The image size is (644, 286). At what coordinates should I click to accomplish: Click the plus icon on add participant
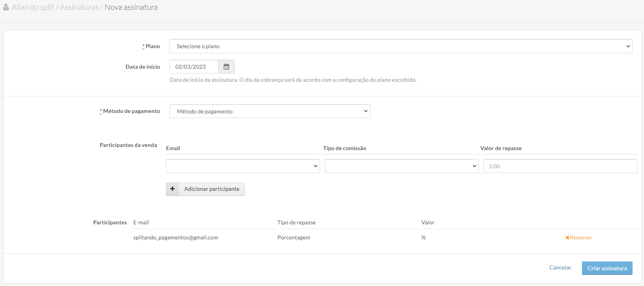coord(173,189)
